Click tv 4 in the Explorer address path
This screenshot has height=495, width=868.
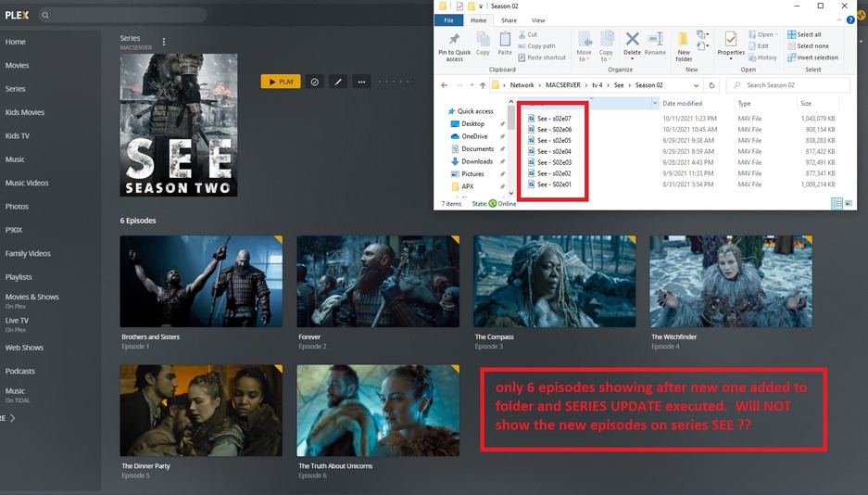(597, 85)
